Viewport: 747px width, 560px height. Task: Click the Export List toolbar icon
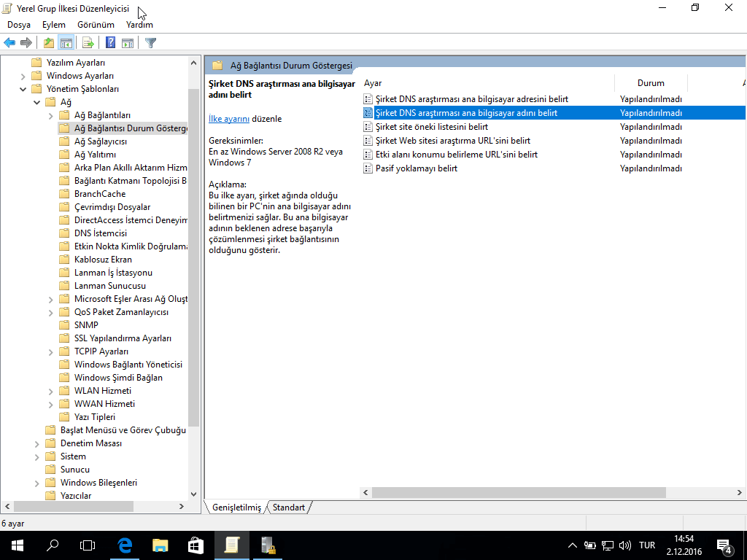(88, 43)
